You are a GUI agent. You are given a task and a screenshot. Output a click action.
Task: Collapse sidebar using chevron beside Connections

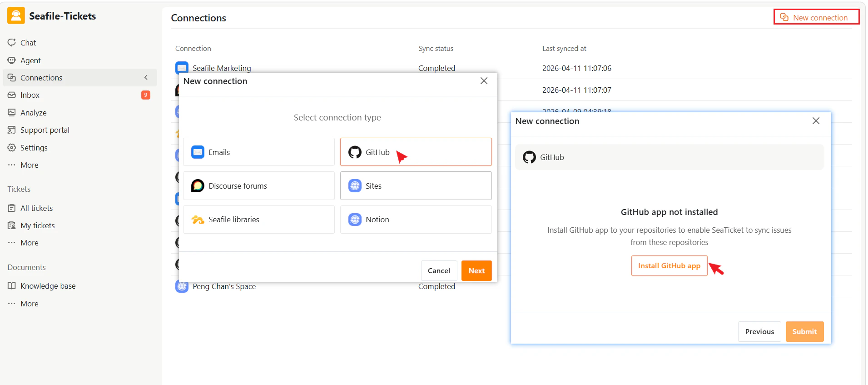[146, 78]
